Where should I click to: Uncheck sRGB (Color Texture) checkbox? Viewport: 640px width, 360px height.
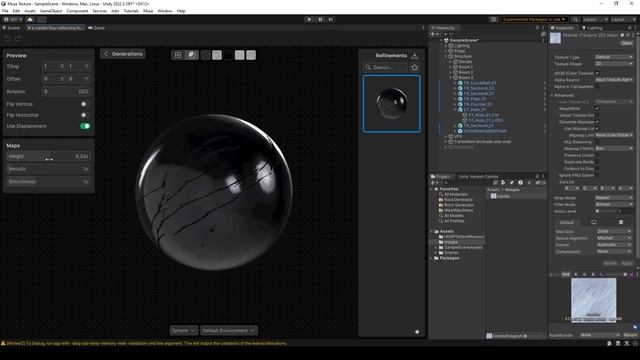(x=597, y=73)
